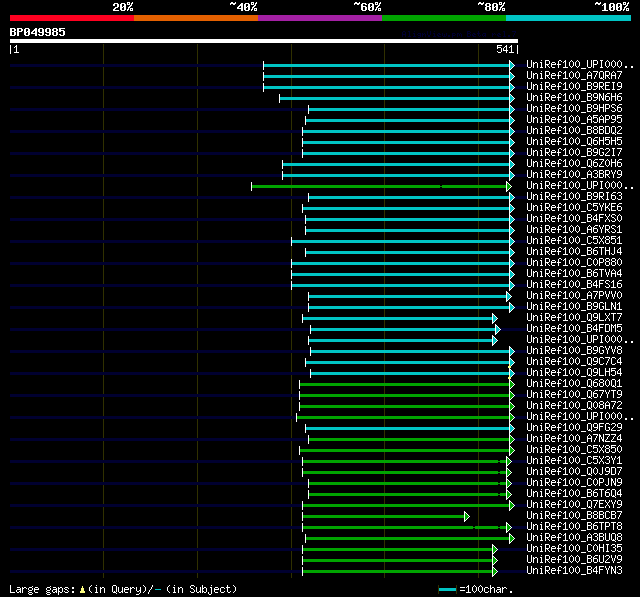Select the UniRef100_B4FDM5 label
The height and width of the screenshot is (597, 640).
tap(574, 329)
